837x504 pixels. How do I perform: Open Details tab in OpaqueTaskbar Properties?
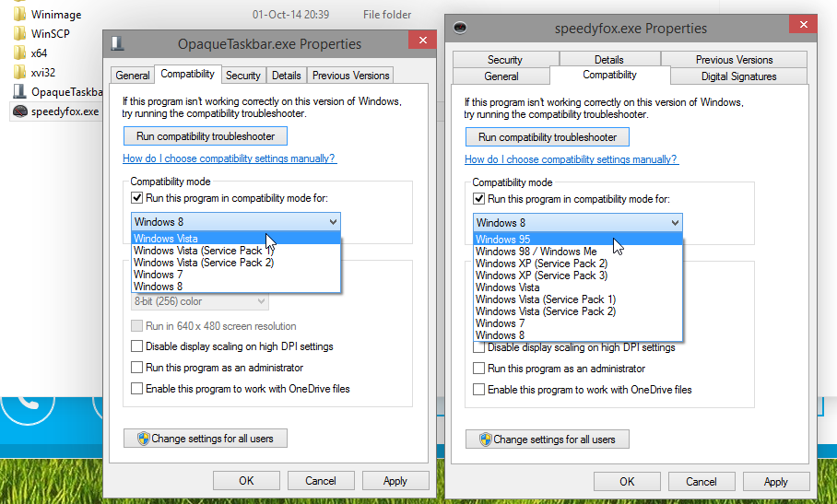click(x=286, y=76)
